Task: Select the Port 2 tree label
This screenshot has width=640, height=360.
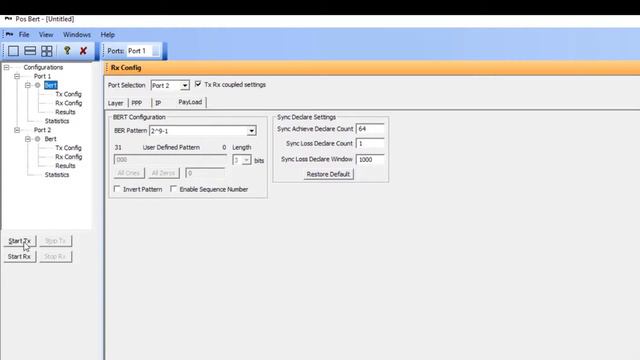Action: coord(42,130)
